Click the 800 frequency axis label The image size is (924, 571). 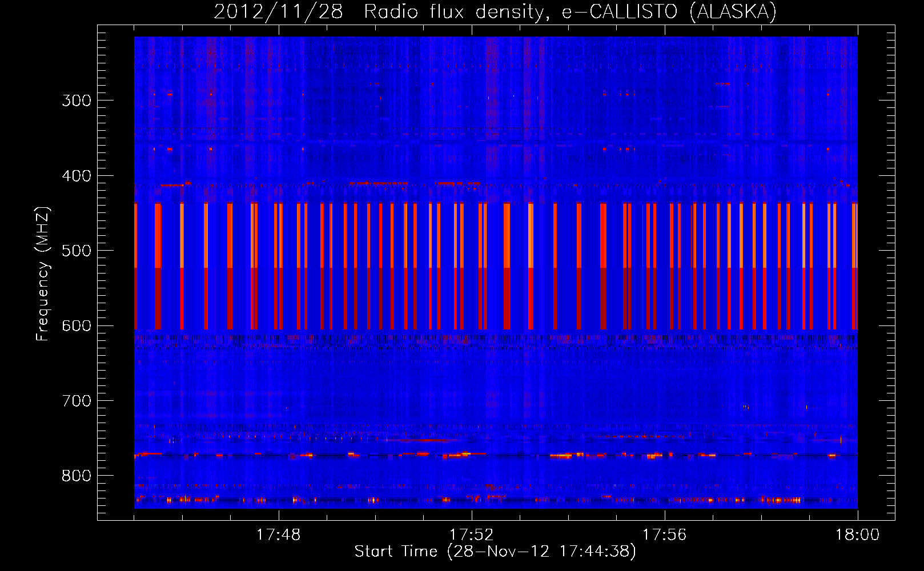tap(77, 476)
